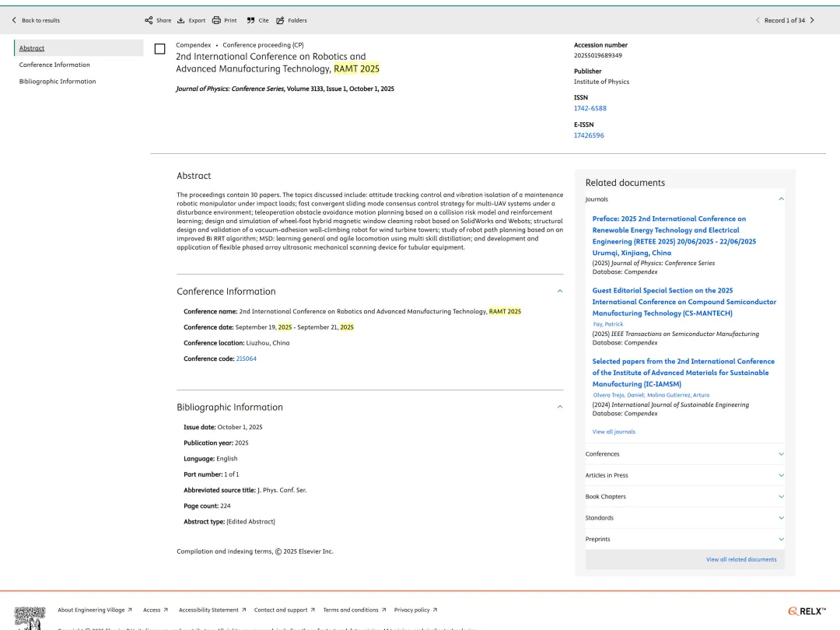Click the Cite quotation icon
840x630 pixels.
[x=250, y=20]
